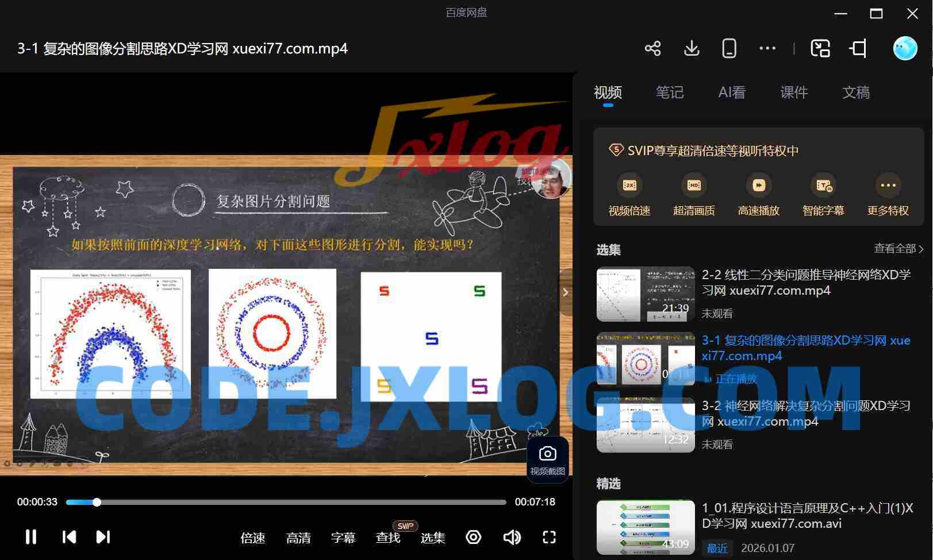
Task: Open the 字幕 subtitle options
Action: [x=343, y=538]
